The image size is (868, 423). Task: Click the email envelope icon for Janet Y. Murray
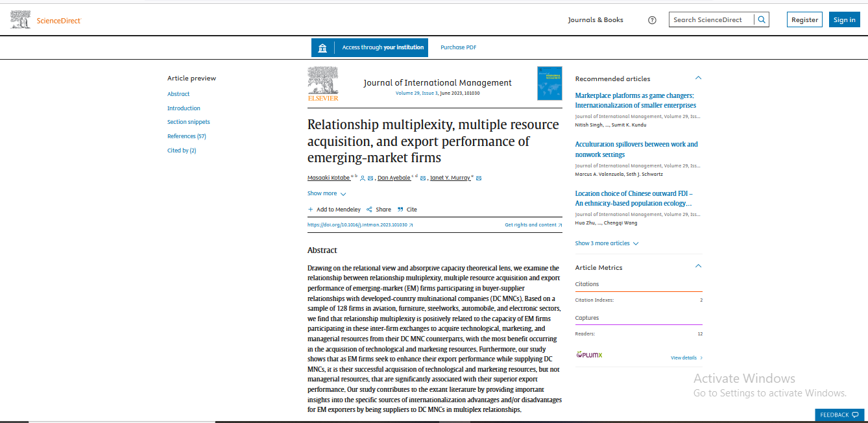point(479,178)
